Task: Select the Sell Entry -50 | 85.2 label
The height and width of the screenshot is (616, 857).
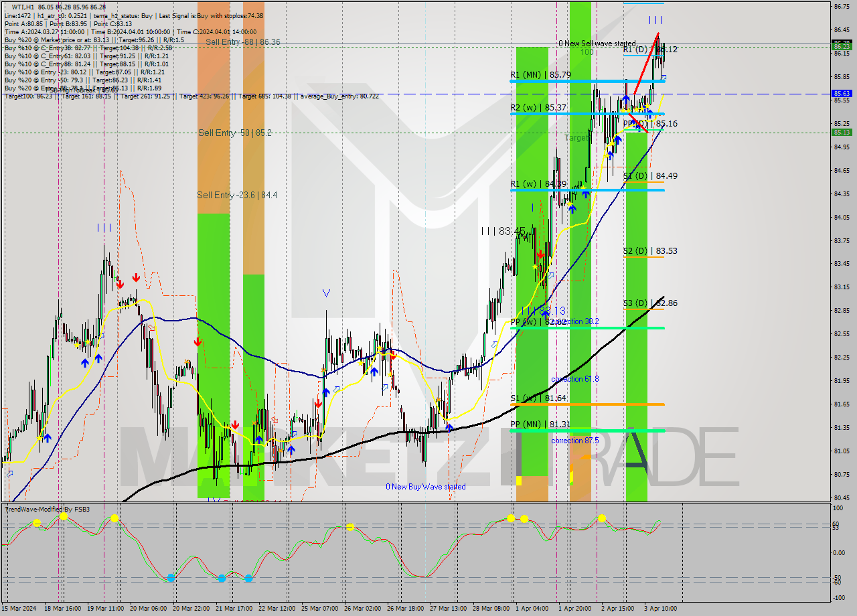Action: pyautogui.click(x=235, y=133)
